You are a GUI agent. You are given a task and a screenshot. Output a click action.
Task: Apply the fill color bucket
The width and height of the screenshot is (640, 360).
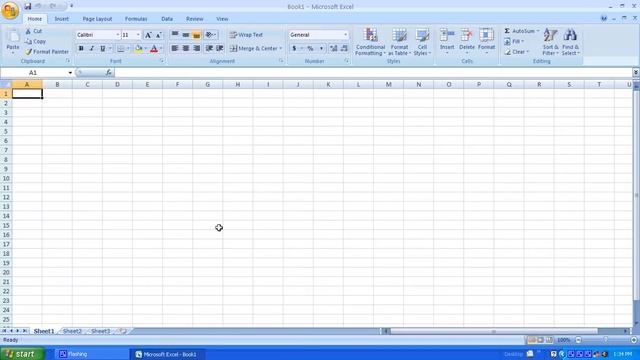pyautogui.click(x=139, y=49)
